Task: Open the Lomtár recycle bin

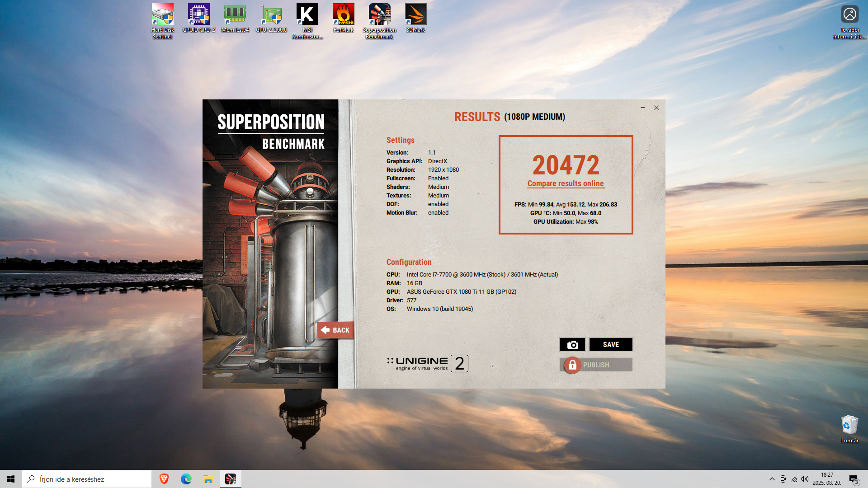Action: pyautogui.click(x=849, y=429)
